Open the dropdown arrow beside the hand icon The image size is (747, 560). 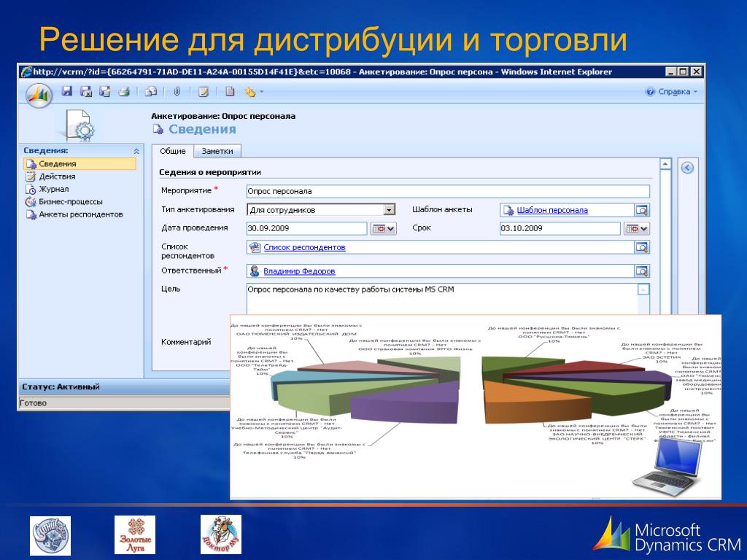pyautogui.click(x=261, y=92)
